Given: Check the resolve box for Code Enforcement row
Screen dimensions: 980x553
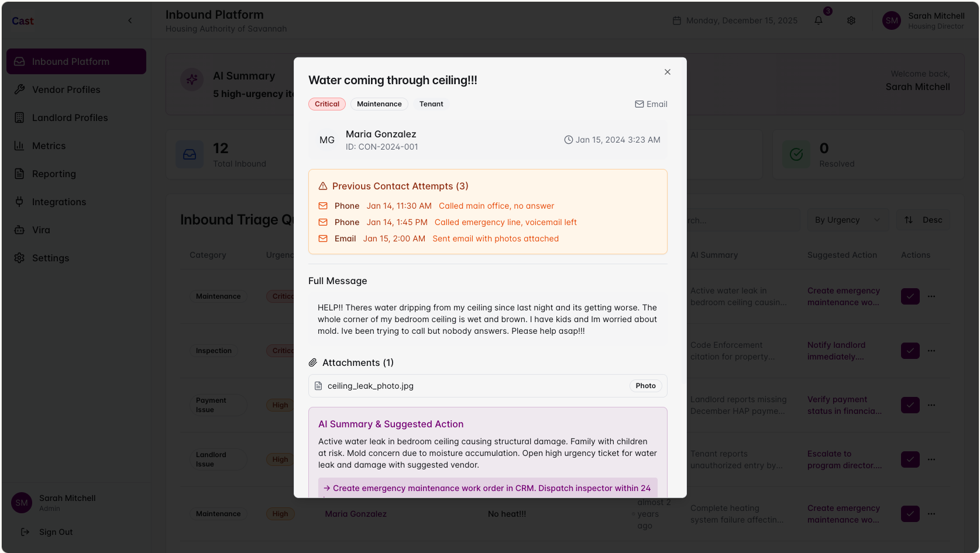Looking at the screenshot, I should coord(910,351).
